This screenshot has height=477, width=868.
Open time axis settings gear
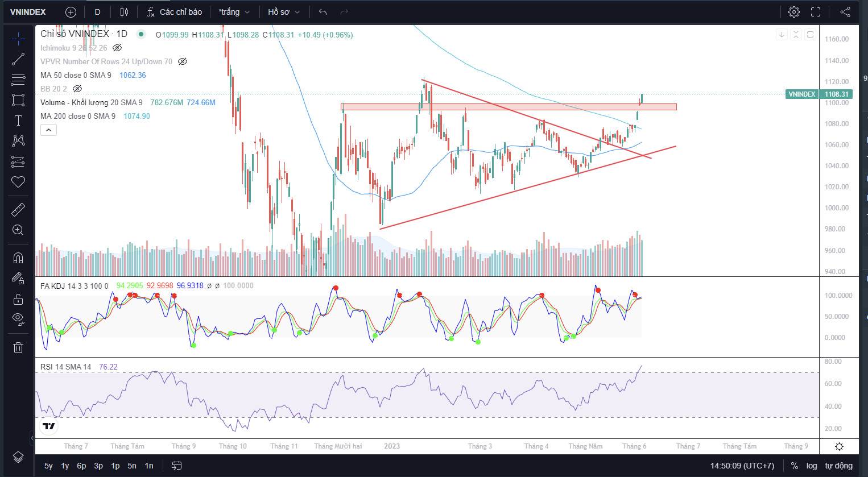coord(839,446)
